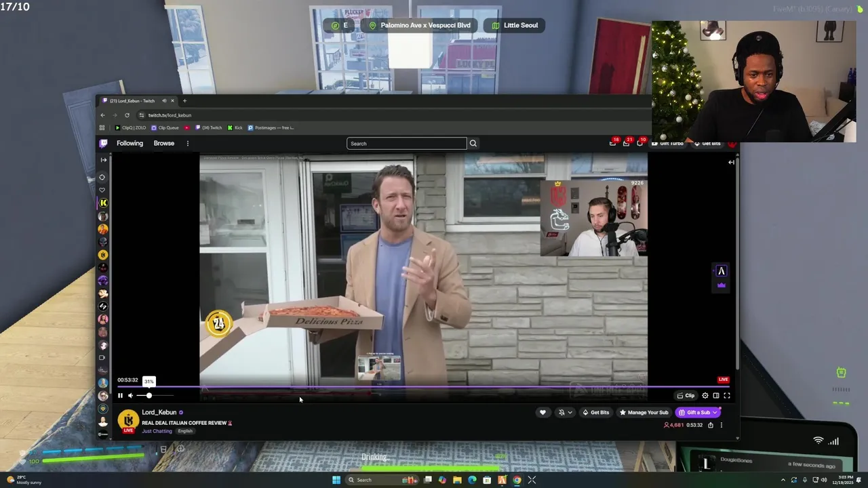This screenshot has height=488, width=868.
Task: Open the Postimages bookmark
Action: pyautogui.click(x=271, y=127)
